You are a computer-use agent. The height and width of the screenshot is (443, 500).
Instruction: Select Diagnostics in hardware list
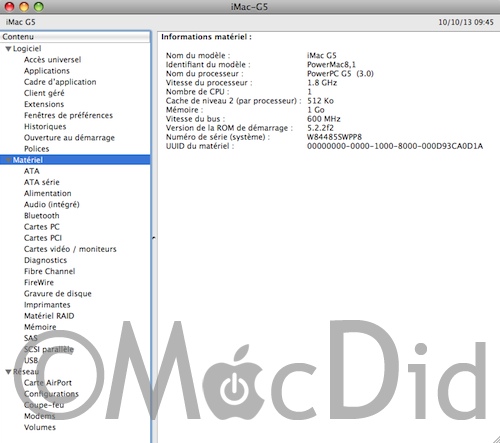45,260
